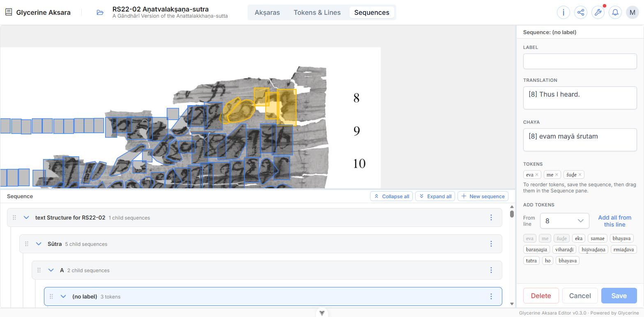This screenshot has height=317, width=644.
Task: Click the open folder icon
Action: pos(100,12)
